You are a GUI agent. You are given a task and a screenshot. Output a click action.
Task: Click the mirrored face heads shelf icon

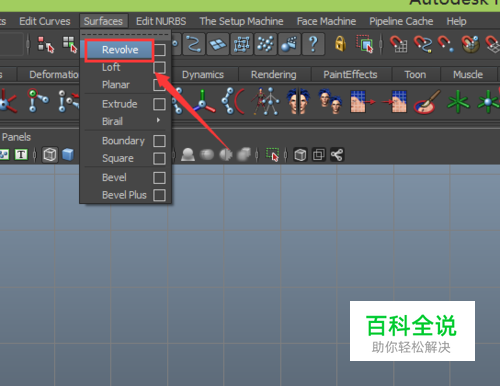298,101
